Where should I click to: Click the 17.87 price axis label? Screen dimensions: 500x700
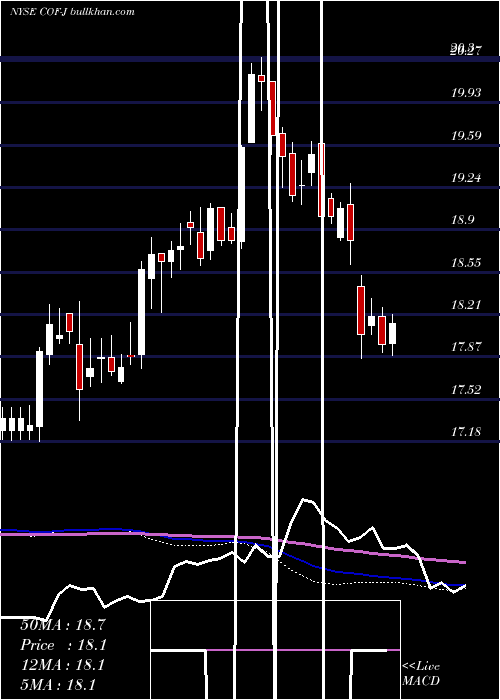(x=466, y=347)
